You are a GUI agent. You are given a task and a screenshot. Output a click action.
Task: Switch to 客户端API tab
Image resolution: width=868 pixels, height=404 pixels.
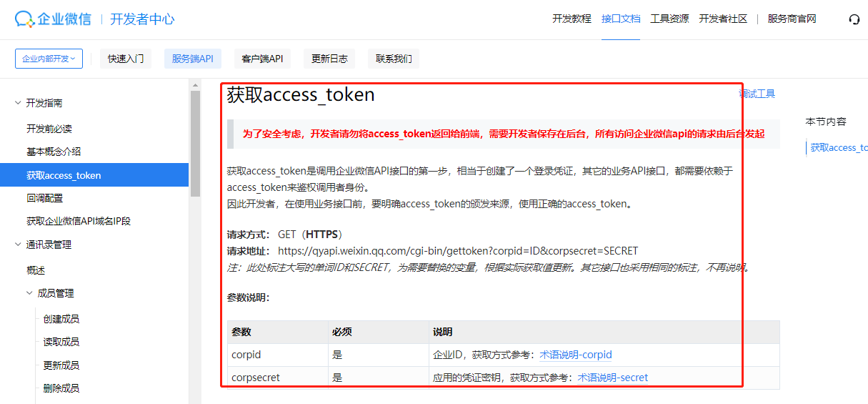click(x=262, y=59)
